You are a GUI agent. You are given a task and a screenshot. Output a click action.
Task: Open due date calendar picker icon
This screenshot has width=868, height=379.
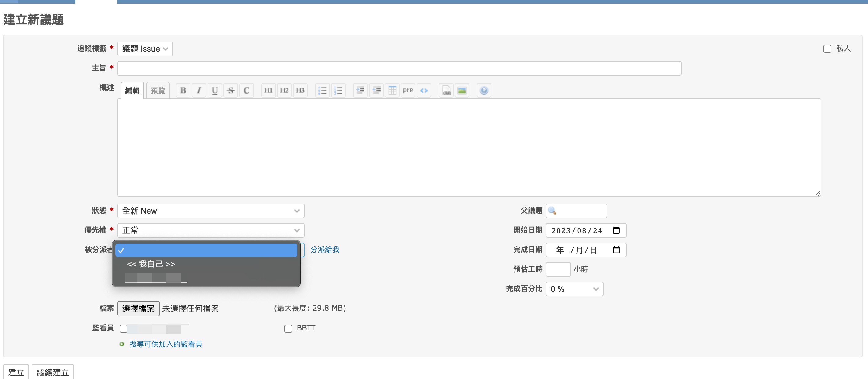tap(616, 250)
